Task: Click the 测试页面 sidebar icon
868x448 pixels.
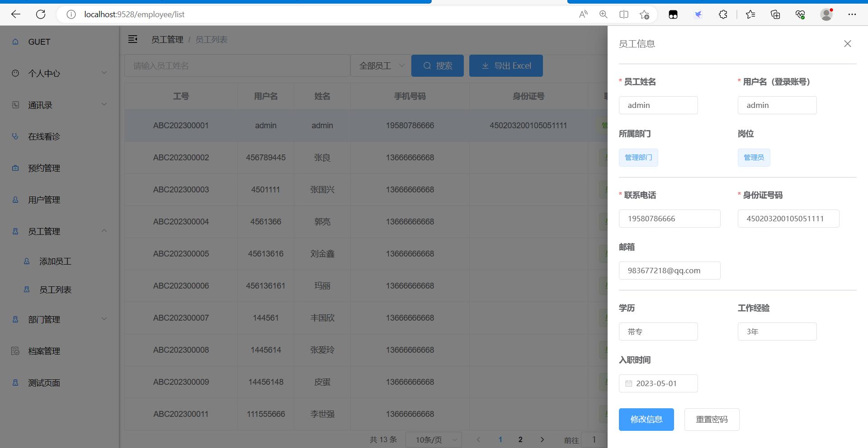Action: click(x=15, y=383)
